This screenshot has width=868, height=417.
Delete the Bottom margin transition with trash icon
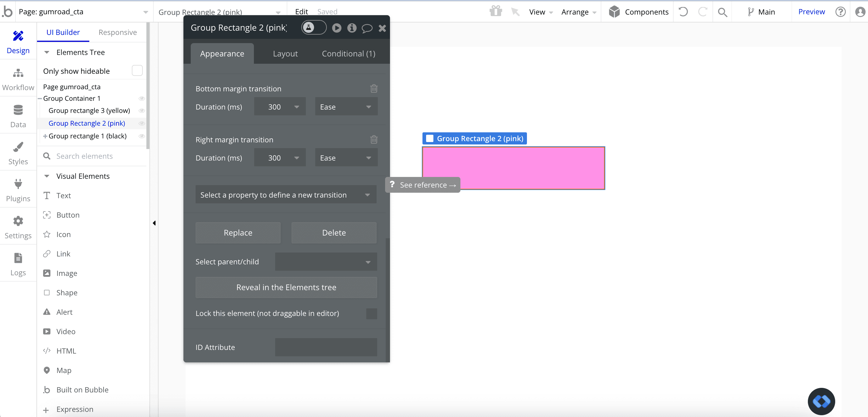point(374,89)
